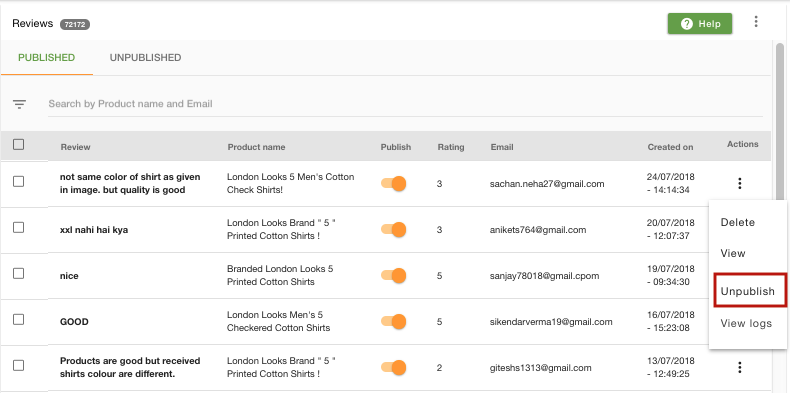790x393 pixels.
Task: Click the 'nice' review text
Action: [x=69, y=276]
